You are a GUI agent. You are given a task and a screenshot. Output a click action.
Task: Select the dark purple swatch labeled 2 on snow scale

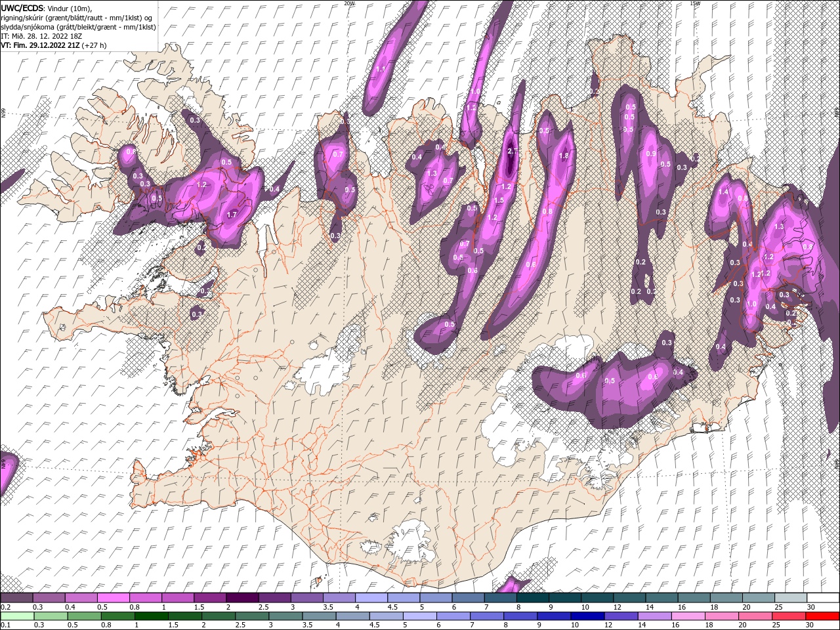point(242,598)
